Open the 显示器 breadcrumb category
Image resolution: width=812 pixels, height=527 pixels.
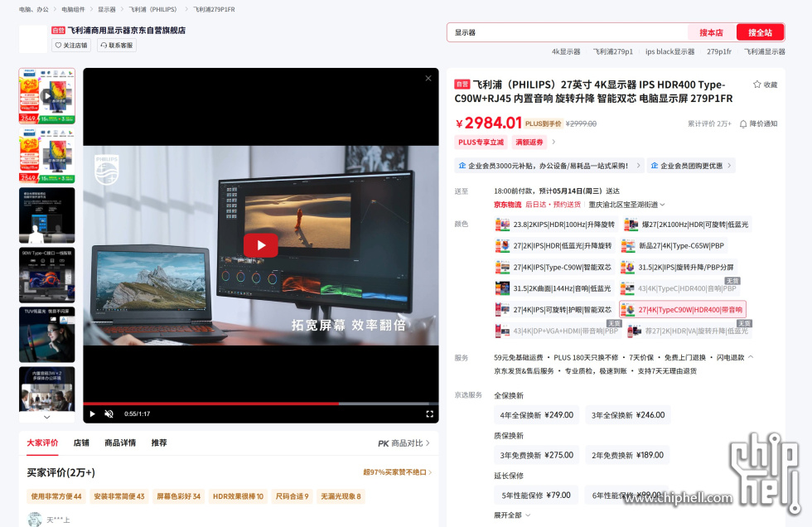(107, 9)
